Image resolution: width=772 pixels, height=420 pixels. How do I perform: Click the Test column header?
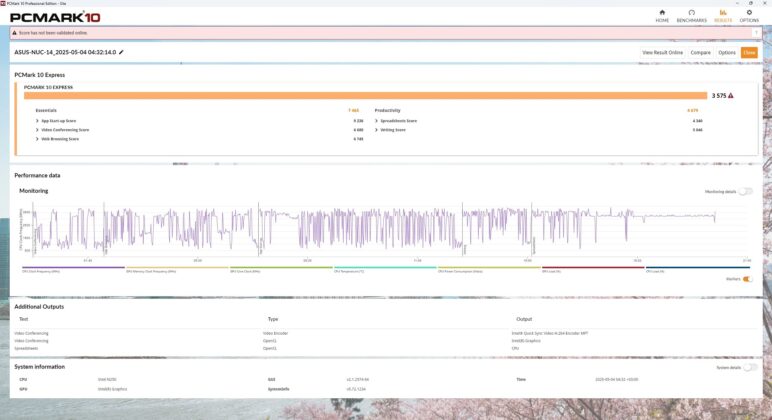[x=23, y=319]
